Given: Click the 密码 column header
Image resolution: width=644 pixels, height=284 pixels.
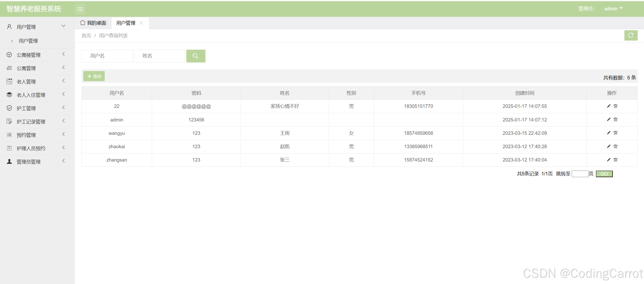Looking at the screenshot, I should coord(196,93).
